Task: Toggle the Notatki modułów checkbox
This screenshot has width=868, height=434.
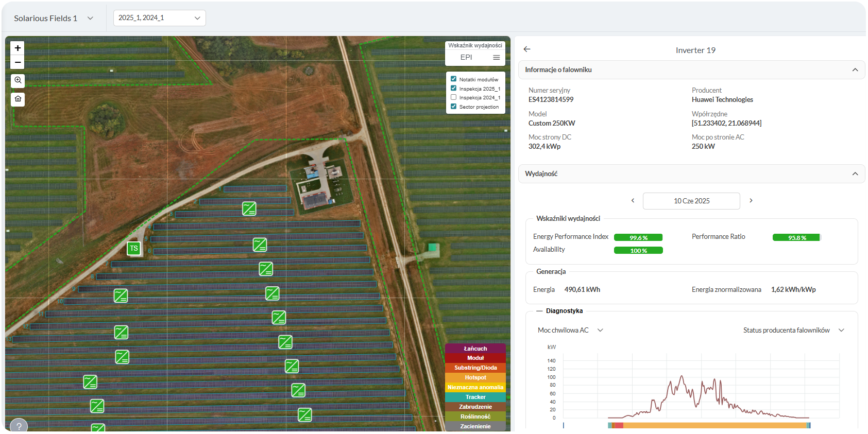Action: point(453,79)
